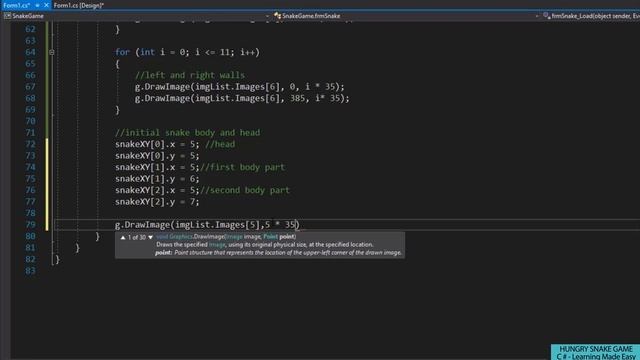Viewport: 640px width, 360px height.
Task: Click the closing brace on line 69
Action: pyautogui.click(x=118, y=110)
